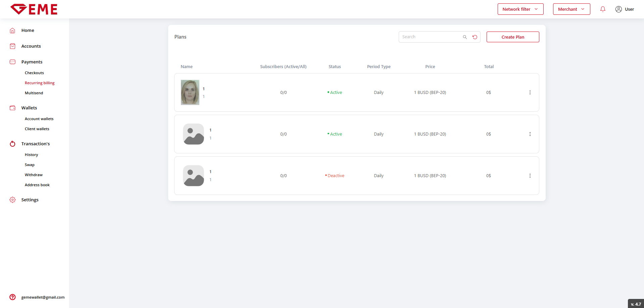
Task: Focus the plans Search field
Action: click(430, 37)
